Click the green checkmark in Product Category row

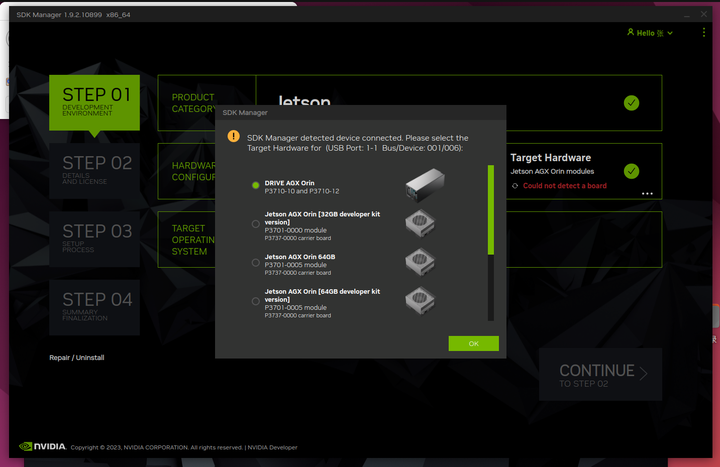(631, 103)
